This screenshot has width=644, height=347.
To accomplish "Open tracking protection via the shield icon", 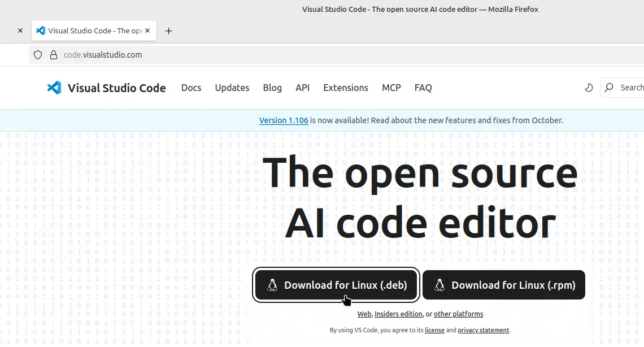I will pos(37,55).
